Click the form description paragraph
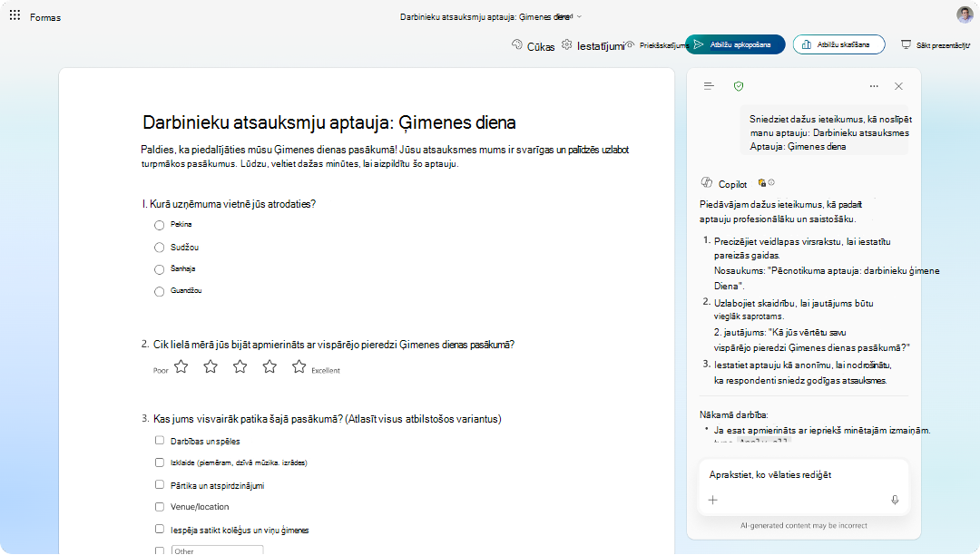980x555 pixels. 385,157
